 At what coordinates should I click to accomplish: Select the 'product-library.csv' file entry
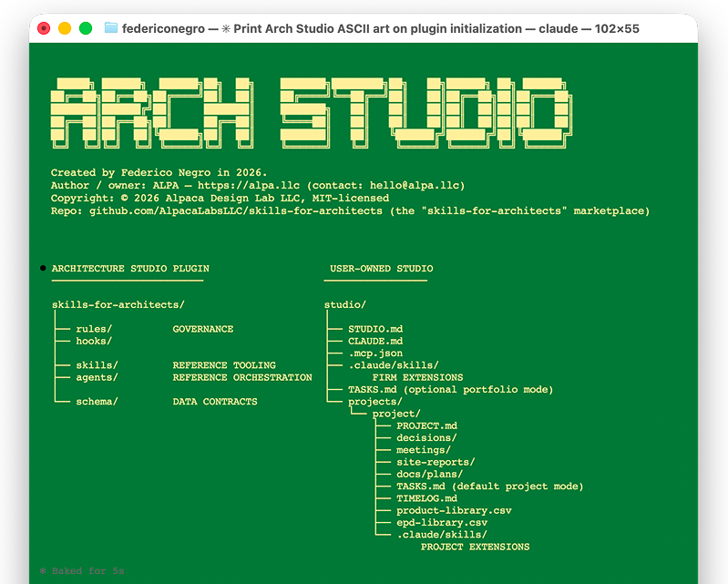coord(454,510)
